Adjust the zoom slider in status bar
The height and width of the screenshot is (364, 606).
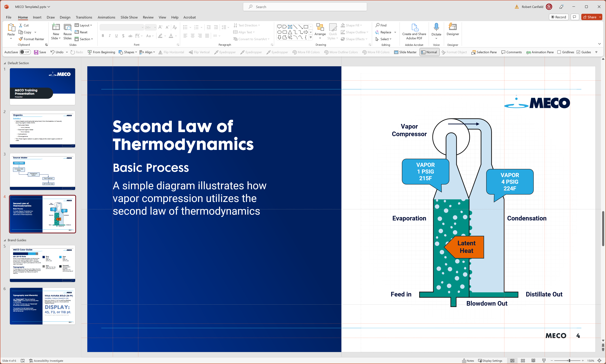pos(569,361)
